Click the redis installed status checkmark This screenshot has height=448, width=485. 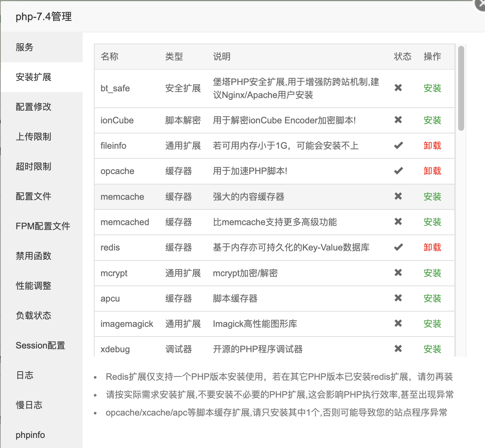pos(398,247)
